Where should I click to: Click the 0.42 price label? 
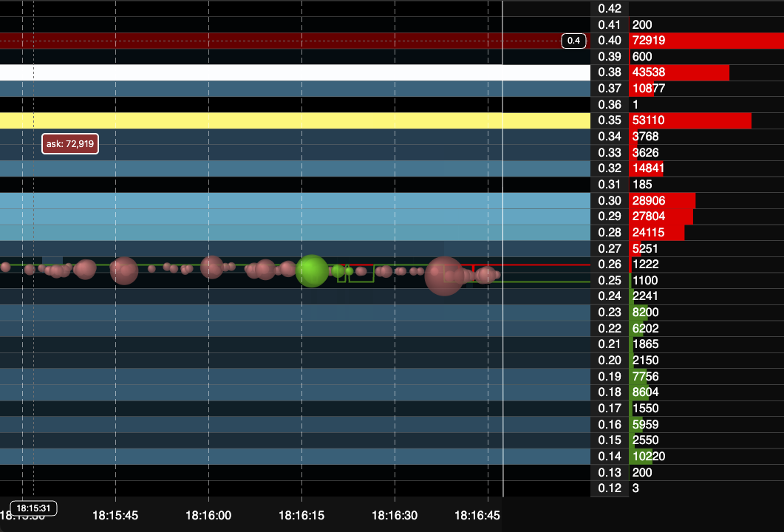(610, 9)
